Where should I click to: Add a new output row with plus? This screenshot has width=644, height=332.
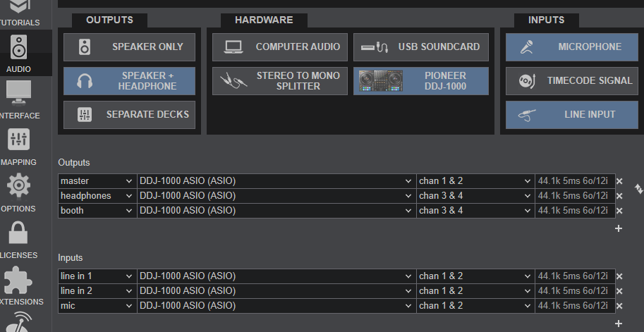pyautogui.click(x=619, y=228)
